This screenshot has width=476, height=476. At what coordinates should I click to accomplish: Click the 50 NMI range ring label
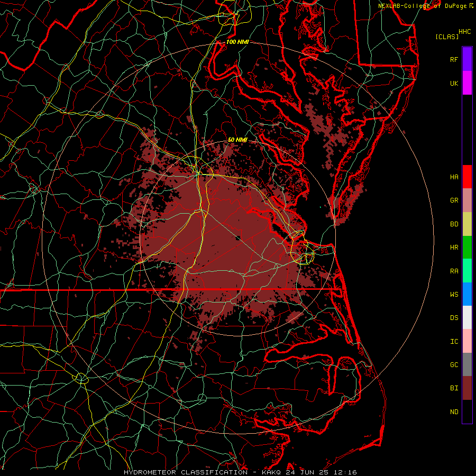click(237, 140)
